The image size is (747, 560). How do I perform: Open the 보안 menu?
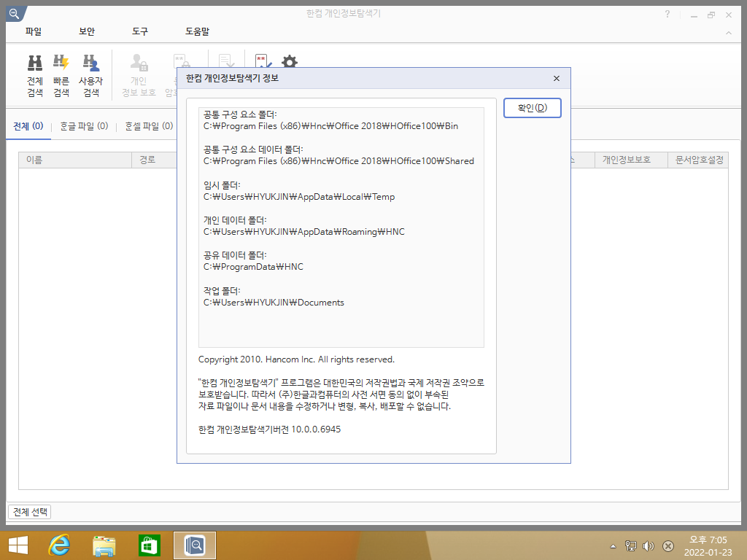tap(87, 31)
